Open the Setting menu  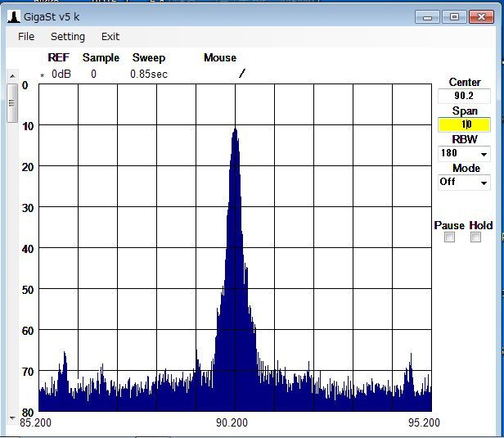tap(68, 37)
